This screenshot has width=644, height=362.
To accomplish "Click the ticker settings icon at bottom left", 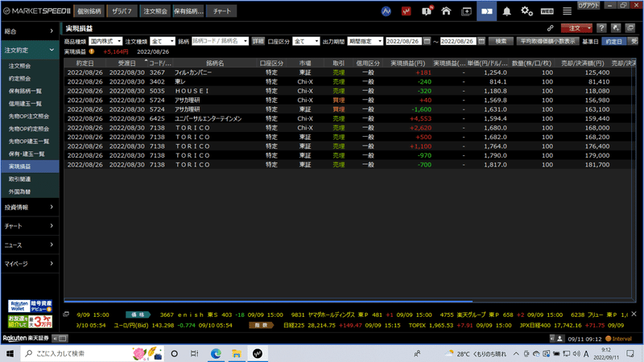I will [66, 315].
